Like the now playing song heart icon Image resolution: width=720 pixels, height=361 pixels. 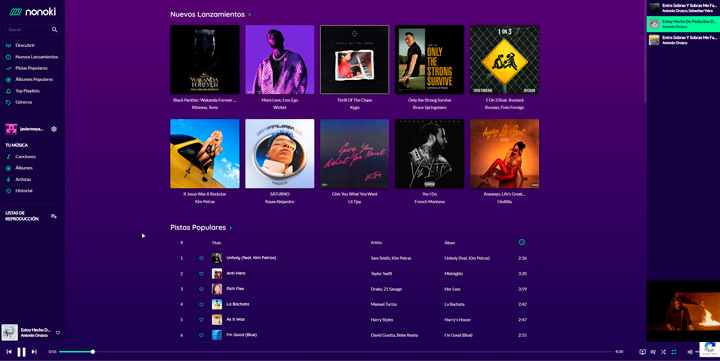(x=58, y=333)
